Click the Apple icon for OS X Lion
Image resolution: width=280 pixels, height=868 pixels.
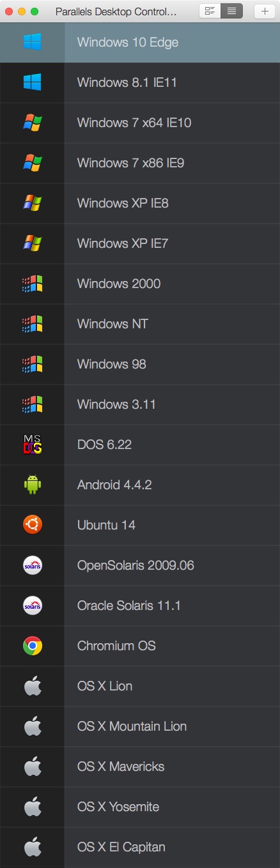pyautogui.click(x=32, y=686)
